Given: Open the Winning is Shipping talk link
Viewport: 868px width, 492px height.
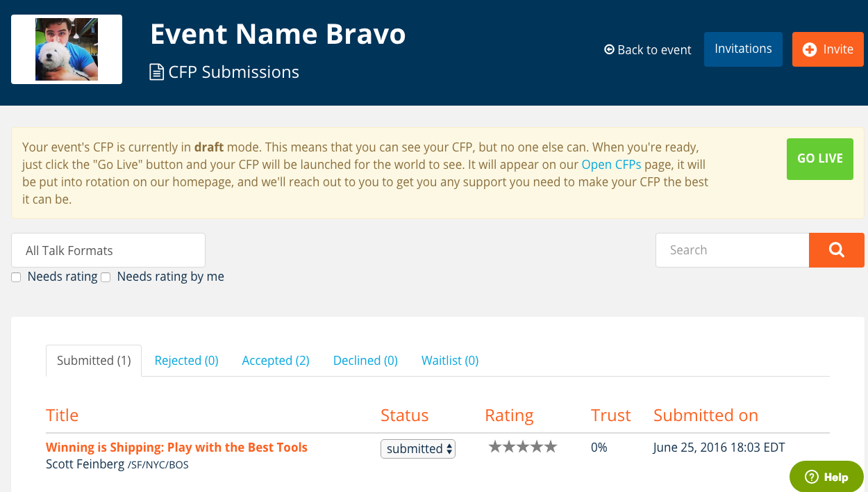Looking at the screenshot, I should 176,448.
